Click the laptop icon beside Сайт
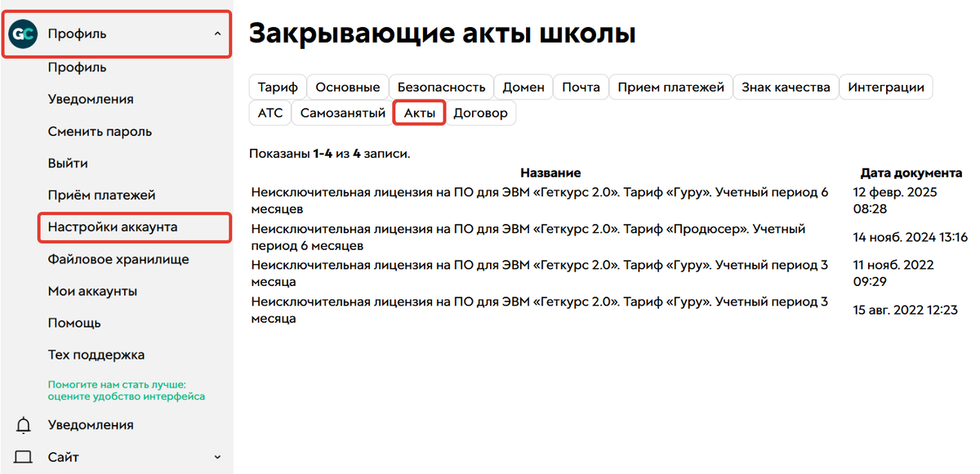Image resolution: width=980 pixels, height=474 pixels. (24, 458)
